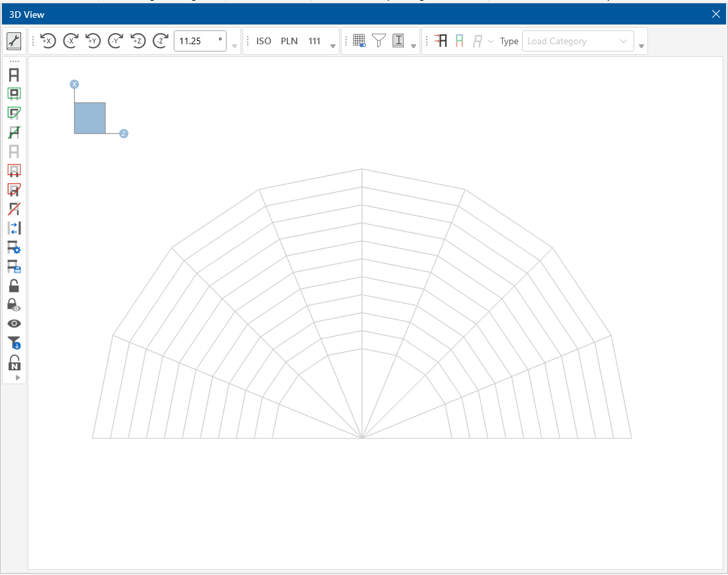Select the green box selection tool

point(14,94)
